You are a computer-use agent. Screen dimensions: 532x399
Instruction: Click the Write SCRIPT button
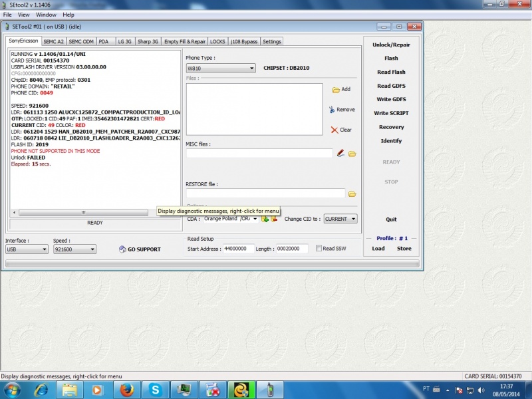[x=391, y=113]
